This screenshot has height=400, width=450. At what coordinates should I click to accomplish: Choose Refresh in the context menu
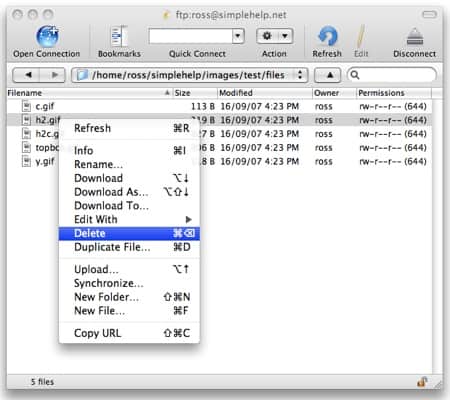point(129,128)
